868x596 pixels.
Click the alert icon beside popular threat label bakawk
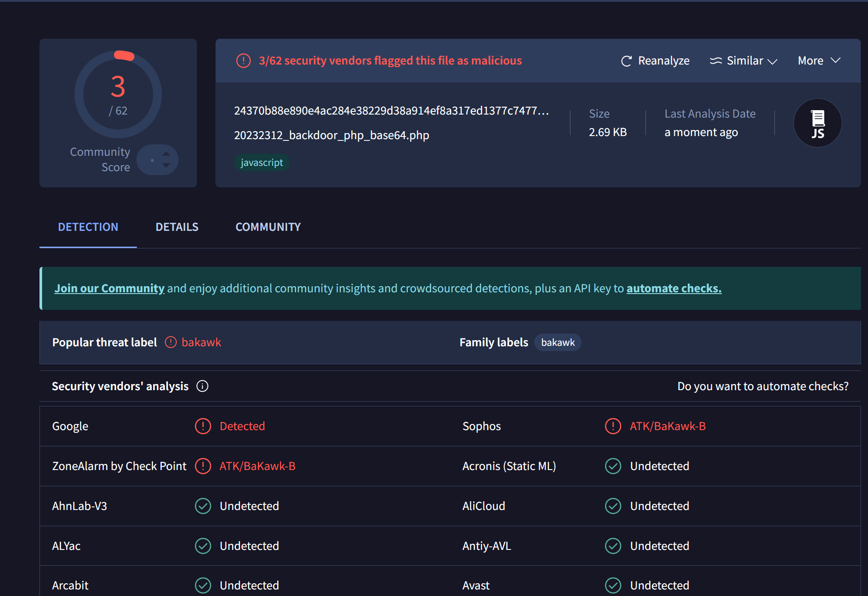(x=171, y=342)
